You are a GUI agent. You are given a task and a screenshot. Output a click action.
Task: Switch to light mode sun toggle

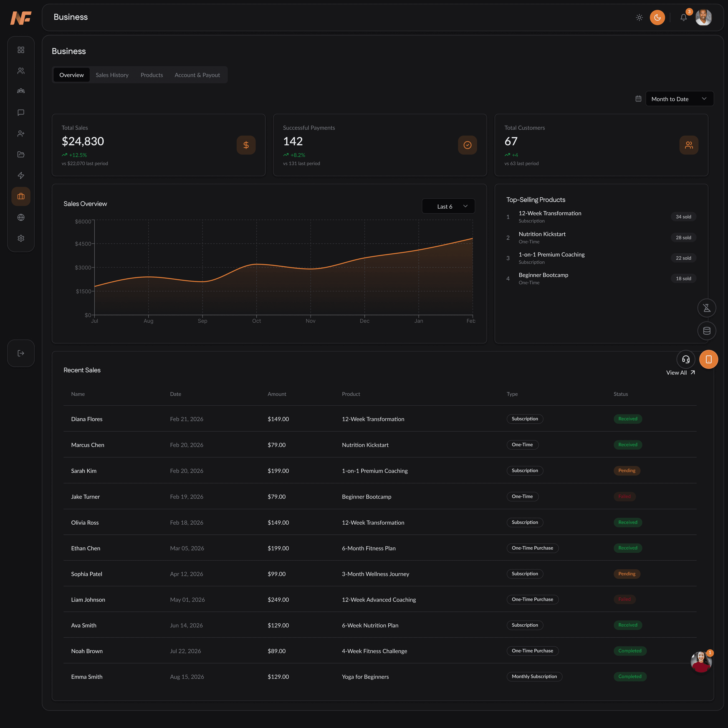640,17
